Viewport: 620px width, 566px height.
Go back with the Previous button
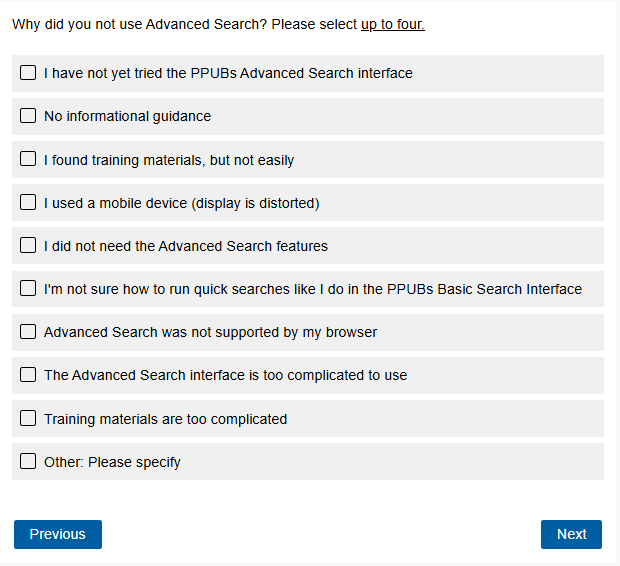pyautogui.click(x=58, y=534)
